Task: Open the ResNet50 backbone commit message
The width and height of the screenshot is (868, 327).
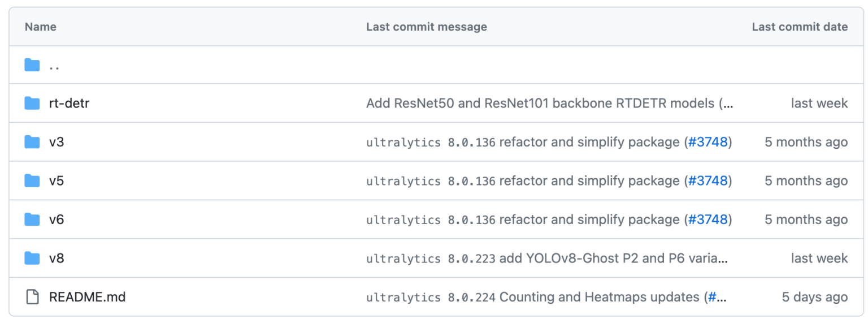Action: pyautogui.click(x=542, y=103)
